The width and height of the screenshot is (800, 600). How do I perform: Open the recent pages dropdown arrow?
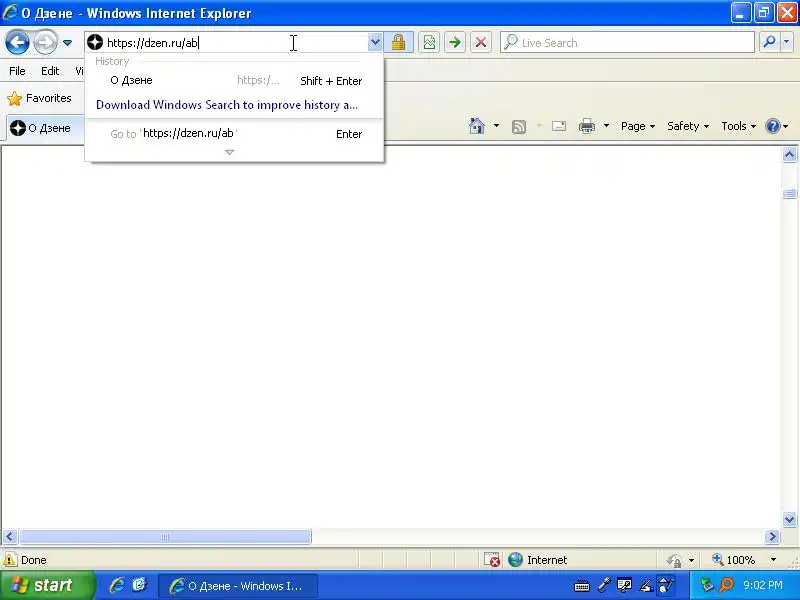67,43
